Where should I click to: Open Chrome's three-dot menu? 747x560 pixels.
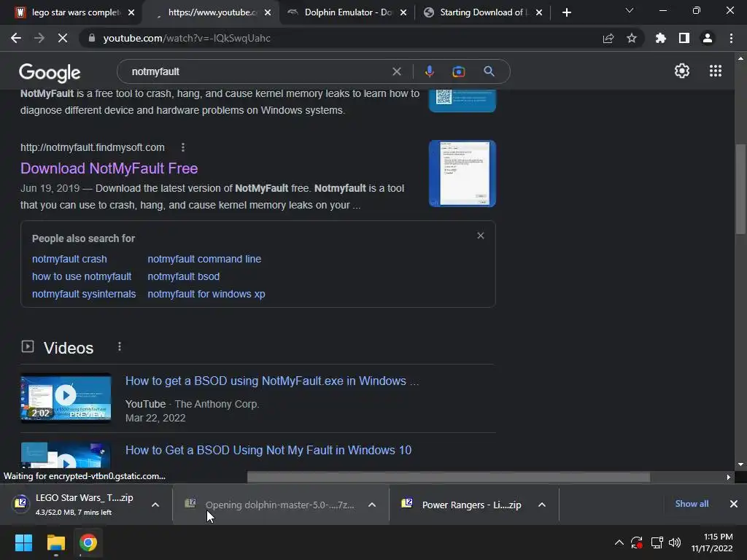tap(731, 38)
